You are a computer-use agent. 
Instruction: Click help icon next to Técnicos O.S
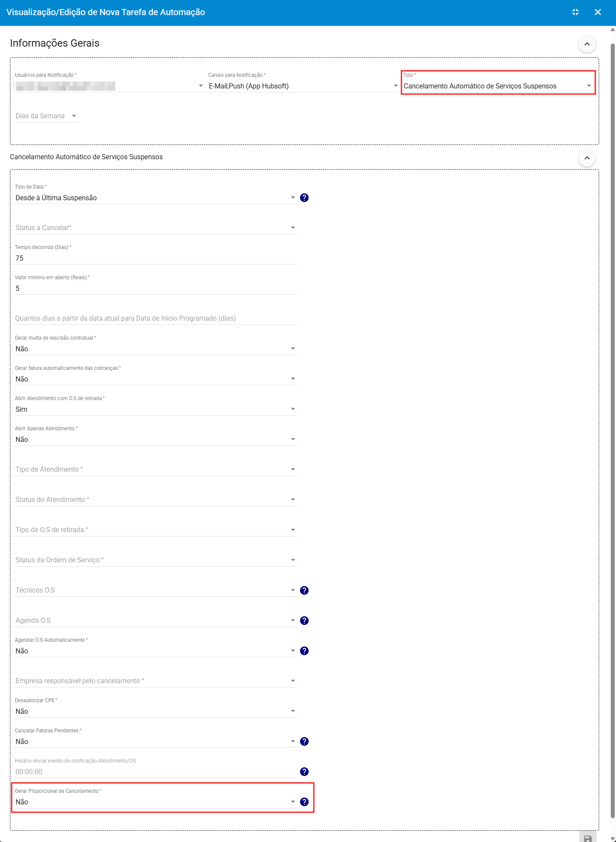click(x=304, y=590)
